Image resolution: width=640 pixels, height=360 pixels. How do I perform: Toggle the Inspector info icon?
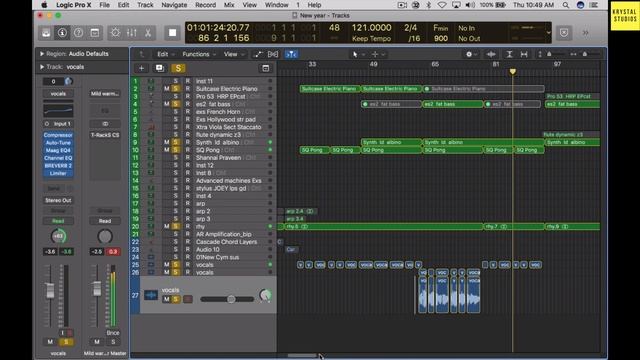click(62, 33)
